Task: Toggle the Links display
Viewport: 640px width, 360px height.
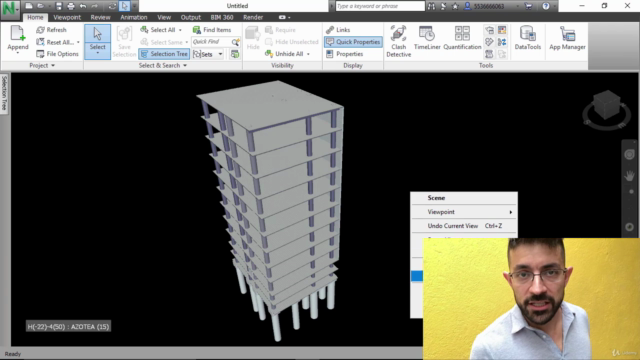Action: pos(338,30)
